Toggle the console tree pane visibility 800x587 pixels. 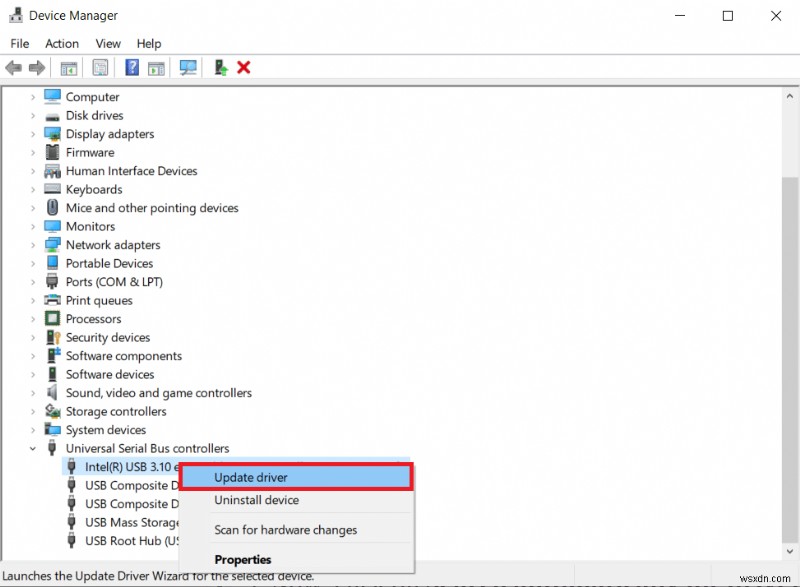point(68,67)
